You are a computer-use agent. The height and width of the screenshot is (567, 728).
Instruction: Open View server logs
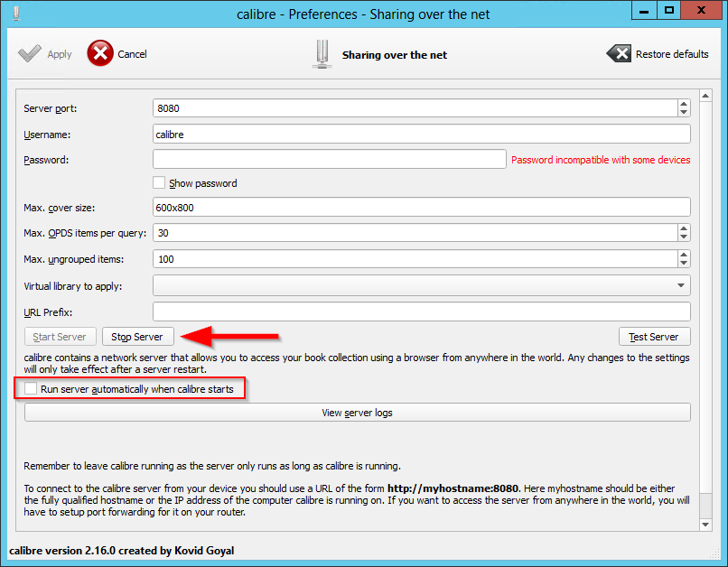point(358,413)
